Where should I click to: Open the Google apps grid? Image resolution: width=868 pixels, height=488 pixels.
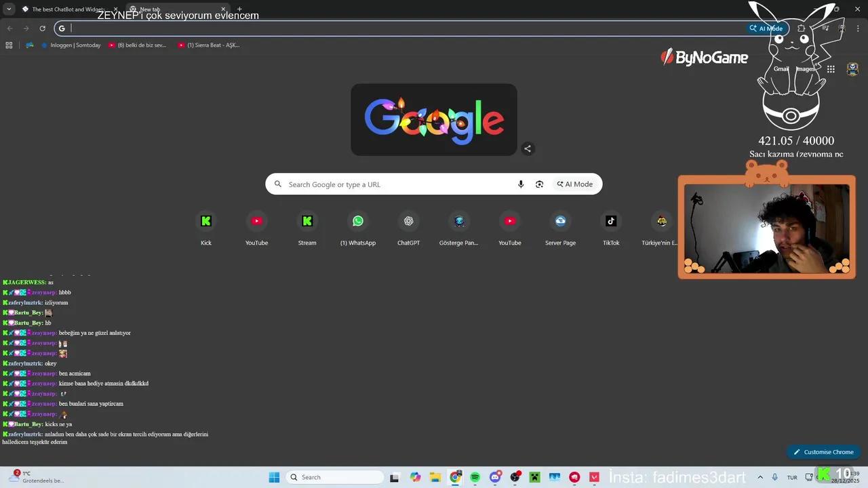[831, 69]
